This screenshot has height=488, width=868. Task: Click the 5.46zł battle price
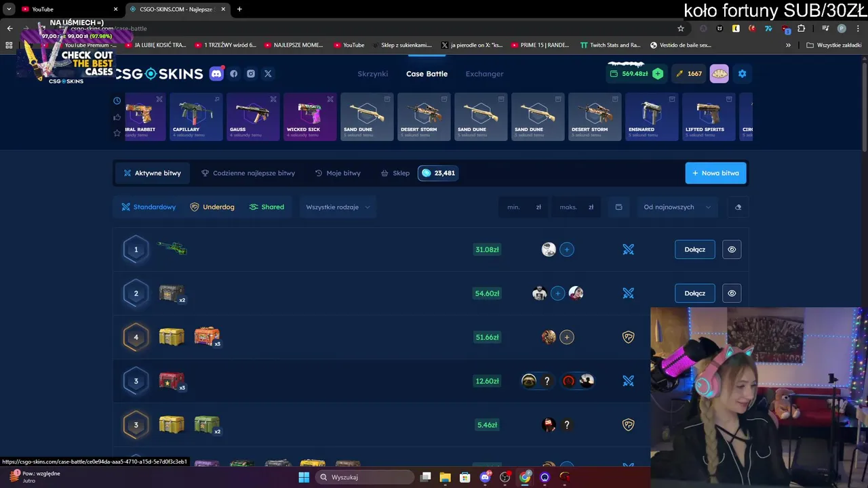tap(487, 425)
